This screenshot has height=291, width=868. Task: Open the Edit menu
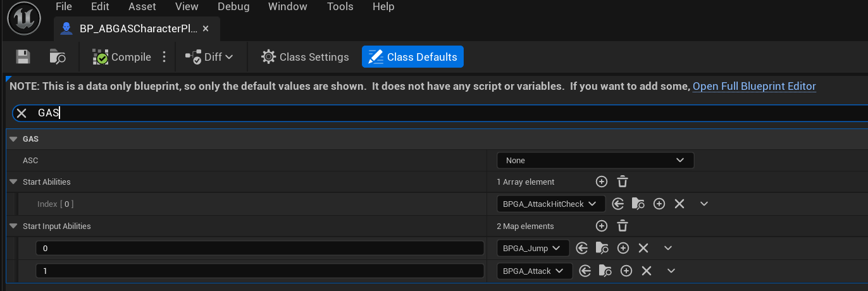[x=100, y=7]
